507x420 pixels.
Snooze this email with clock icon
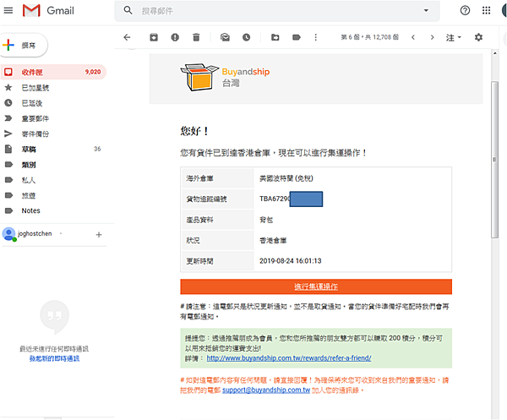coord(247,37)
